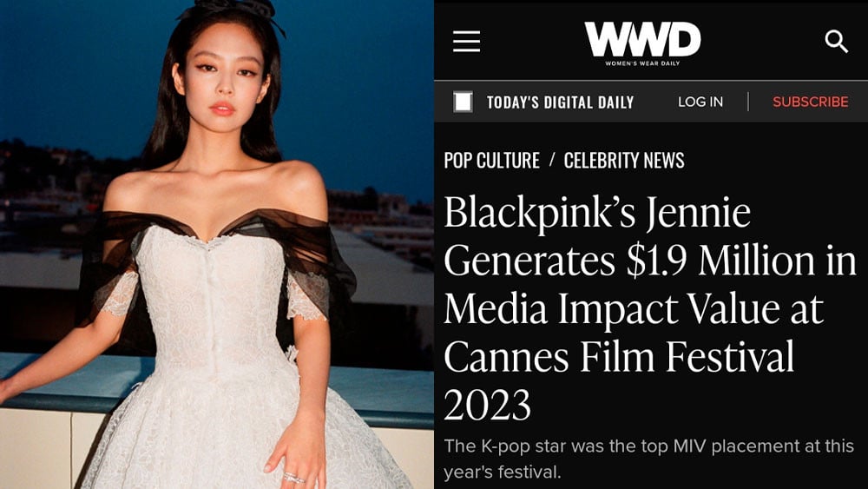Click the LOG IN link
The width and height of the screenshot is (868, 489).
tap(700, 102)
